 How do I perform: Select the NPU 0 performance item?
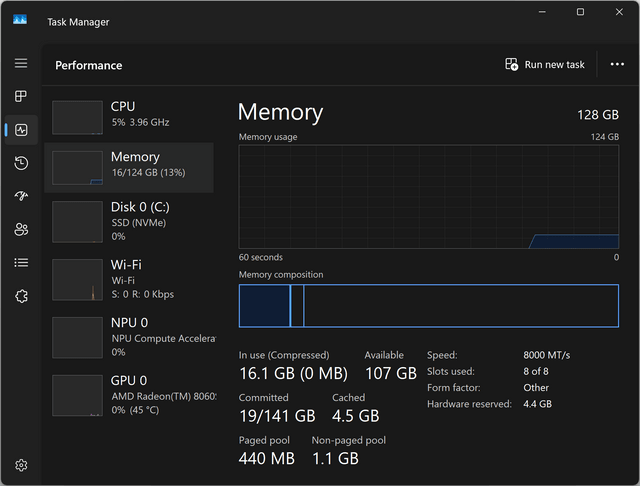pyautogui.click(x=129, y=337)
